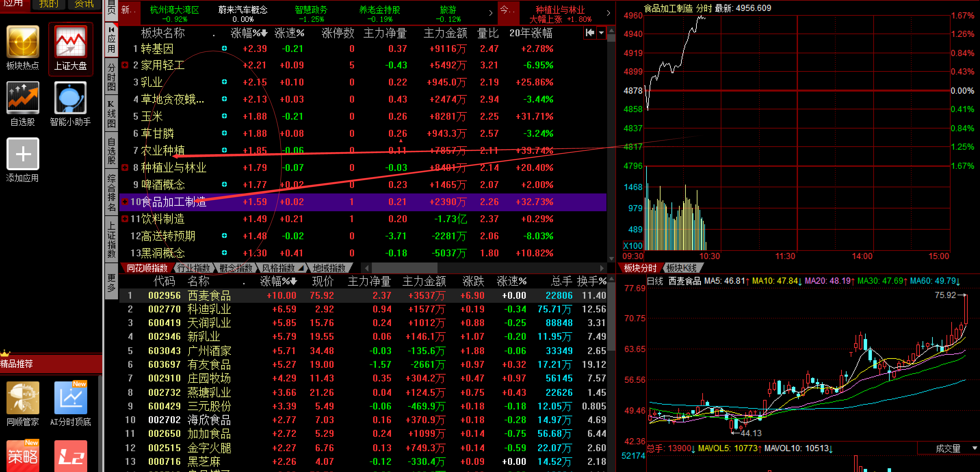Screen dimensions: 980x472
Task: Open column dropdown arrow next to jump-to-first icon
Action: 601,33
